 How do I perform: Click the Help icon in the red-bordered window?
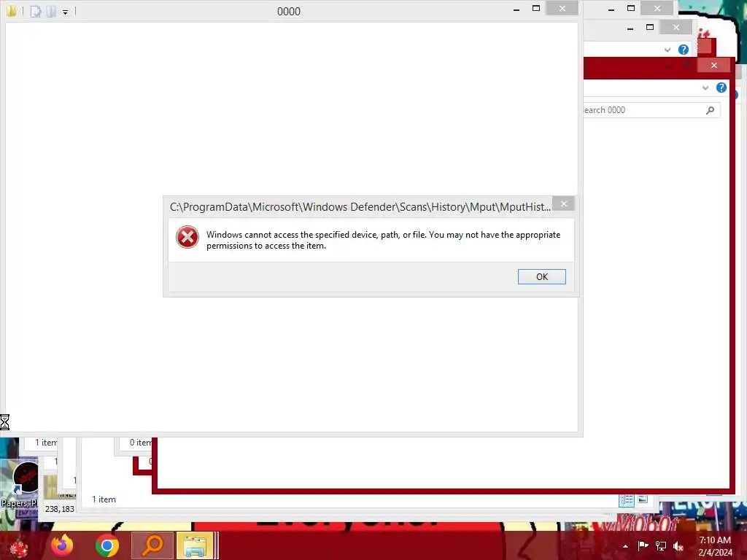tap(721, 87)
